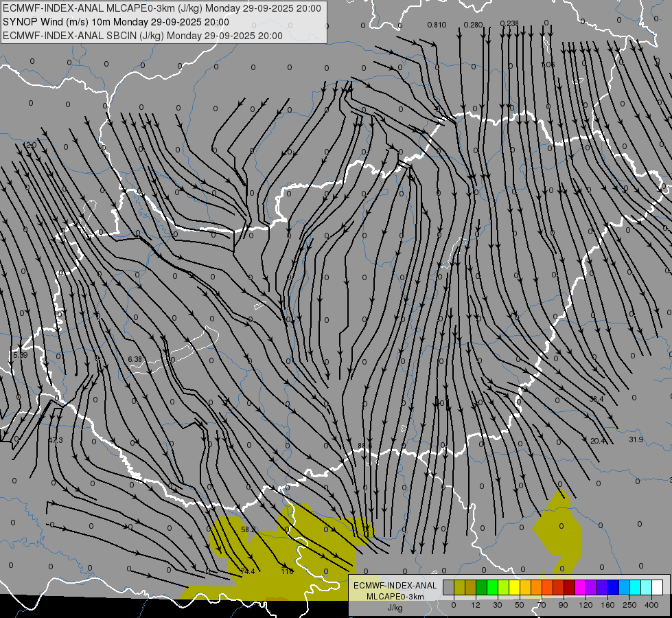The height and width of the screenshot is (618, 672).
Task: Click the legend tick value 90
Action: pyautogui.click(x=563, y=605)
